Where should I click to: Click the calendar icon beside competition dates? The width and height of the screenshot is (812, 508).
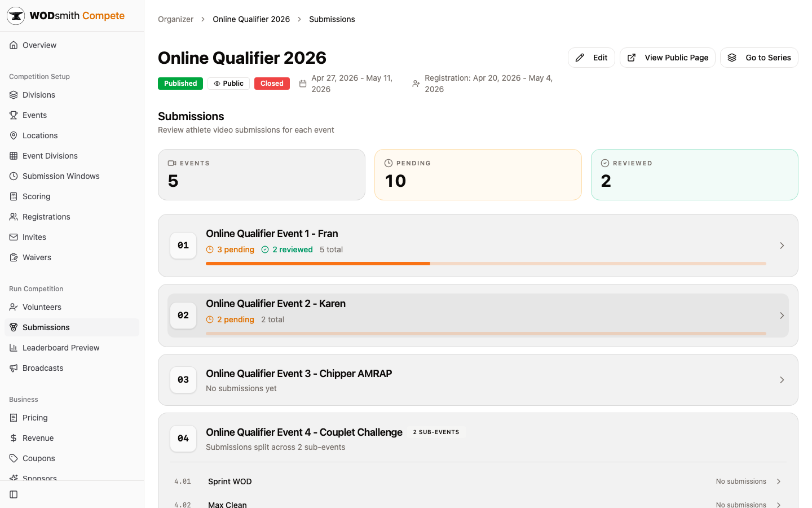[x=303, y=84]
